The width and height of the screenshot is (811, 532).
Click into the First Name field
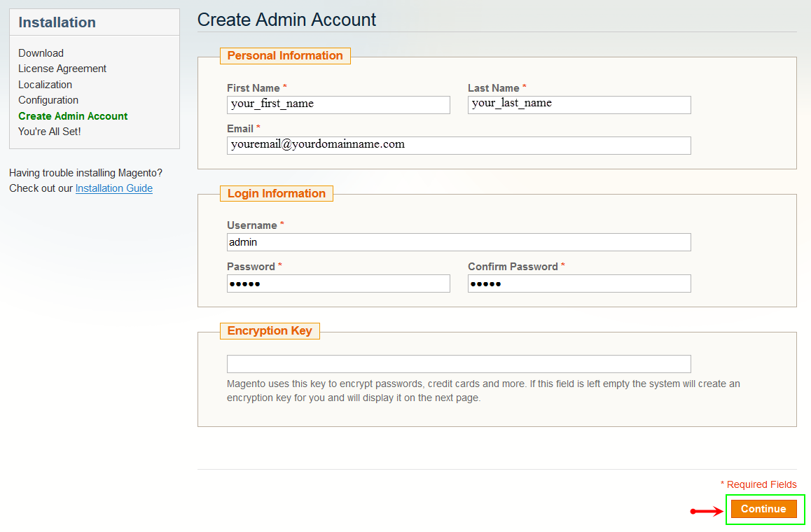338,104
